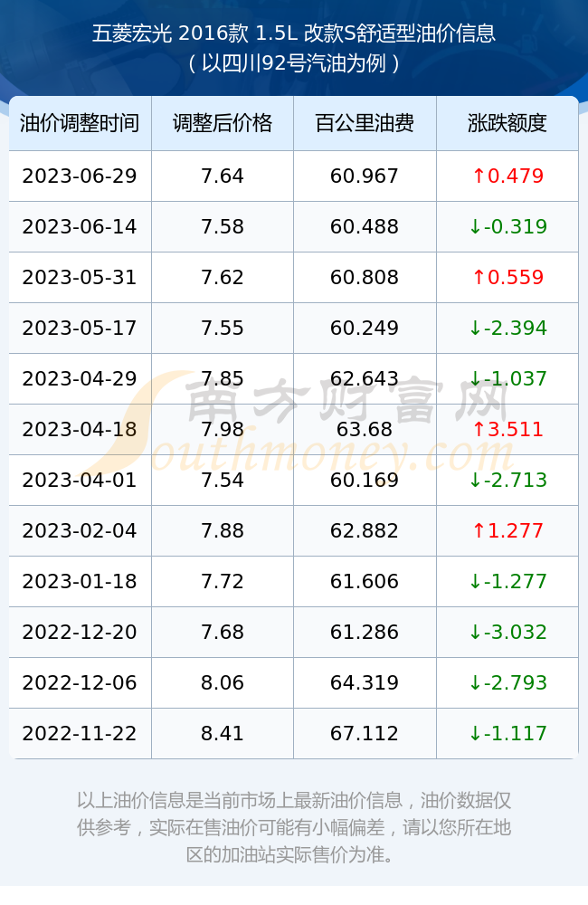This screenshot has height=905, width=588.
Task: Select the 8.41 price cell
Action: [x=223, y=734]
